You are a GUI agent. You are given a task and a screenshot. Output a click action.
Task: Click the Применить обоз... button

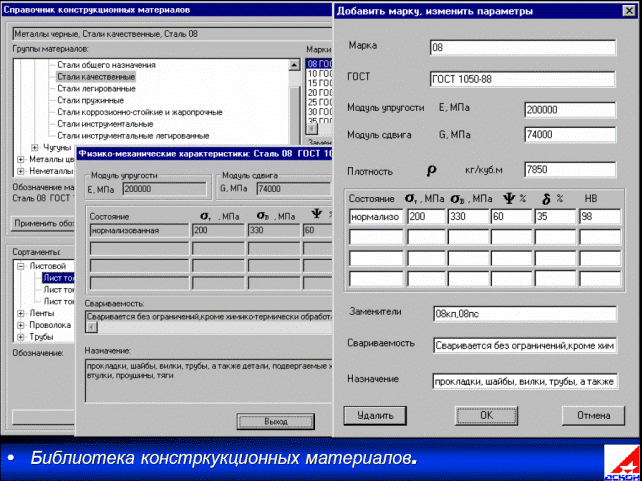click(43, 223)
